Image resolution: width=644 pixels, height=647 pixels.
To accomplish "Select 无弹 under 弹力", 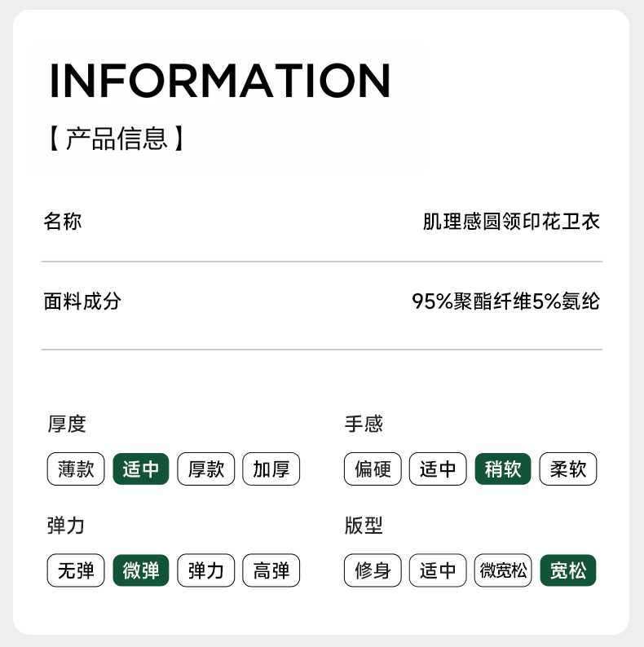I will (x=76, y=570).
